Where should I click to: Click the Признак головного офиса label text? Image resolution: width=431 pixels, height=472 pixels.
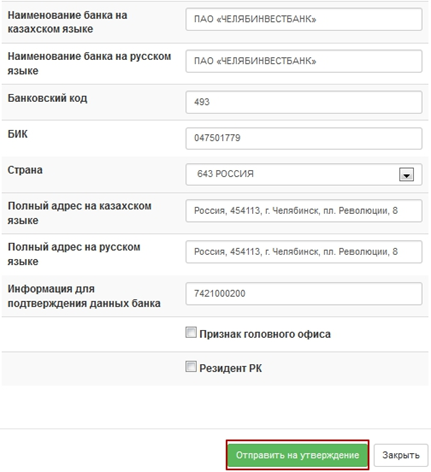[265, 334]
